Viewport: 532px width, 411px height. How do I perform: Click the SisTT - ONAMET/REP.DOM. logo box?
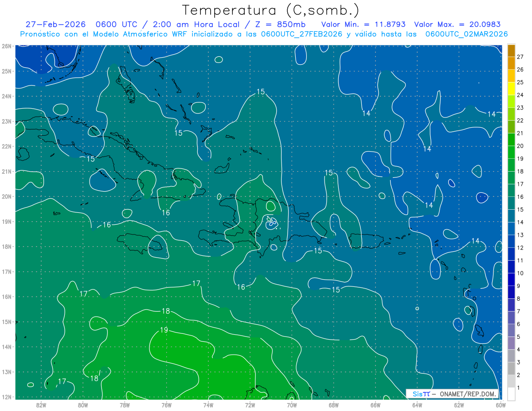pos(452,394)
